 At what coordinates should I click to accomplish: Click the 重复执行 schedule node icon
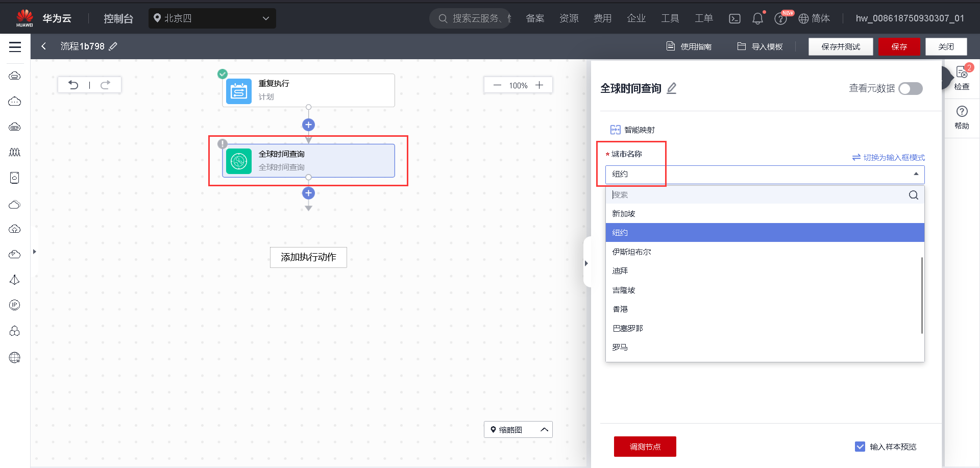point(238,90)
